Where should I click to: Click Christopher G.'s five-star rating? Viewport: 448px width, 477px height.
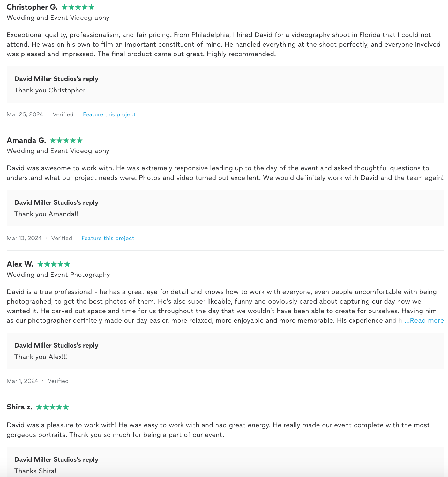[x=78, y=7]
